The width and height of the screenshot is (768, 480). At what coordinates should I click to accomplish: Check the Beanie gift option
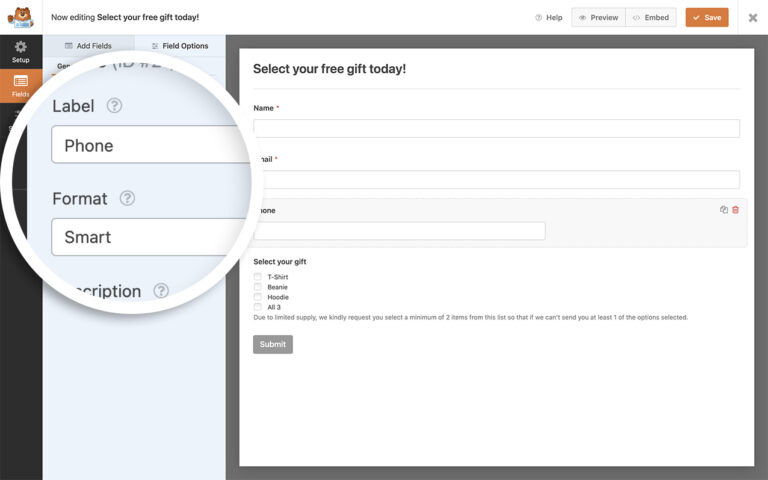258,287
